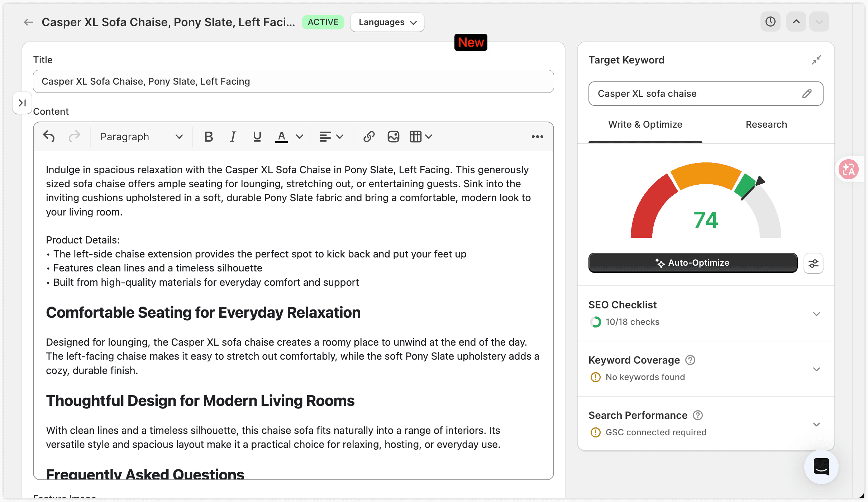Open help for Keyword Coverage

tap(690, 360)
